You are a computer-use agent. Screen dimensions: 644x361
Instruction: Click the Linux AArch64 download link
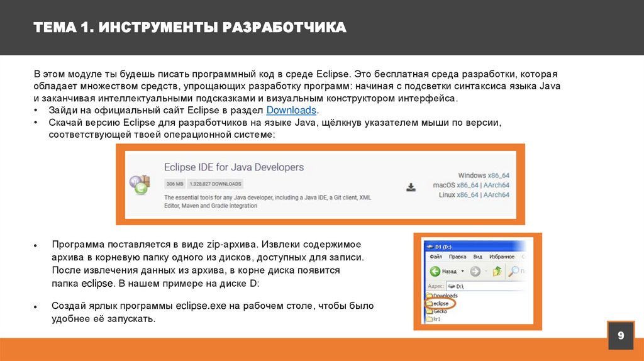(497, 195)
